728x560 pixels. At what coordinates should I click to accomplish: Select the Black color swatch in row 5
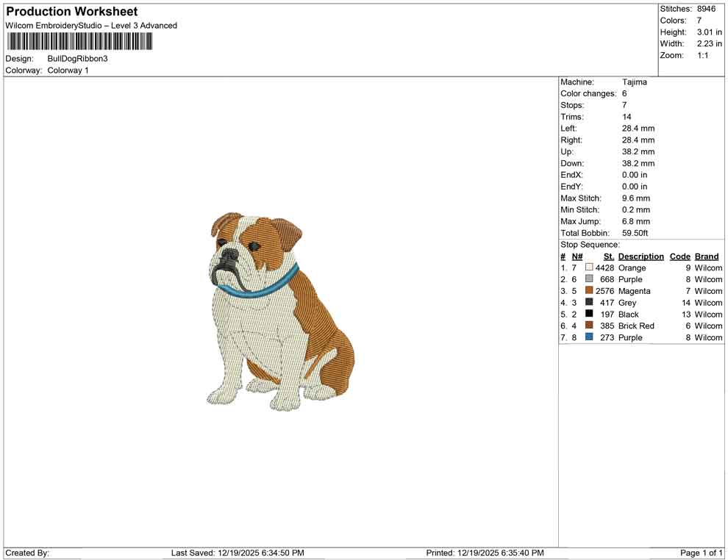pos(588,314)
